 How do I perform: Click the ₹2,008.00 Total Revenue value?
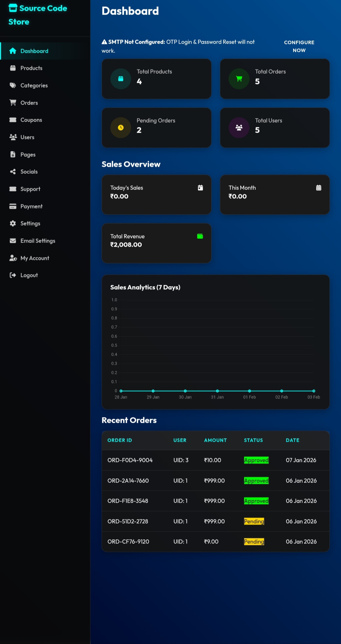pyautogui.click(x=126, y=245)
